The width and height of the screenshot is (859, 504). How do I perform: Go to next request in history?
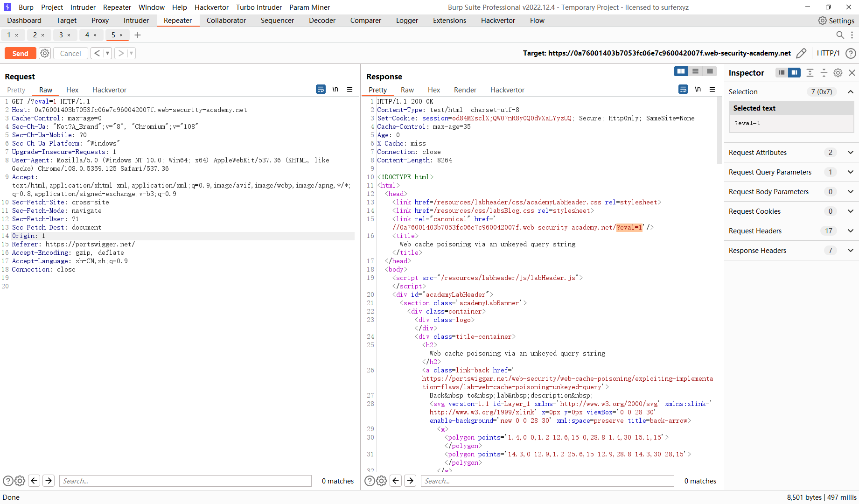click(121, 53)
